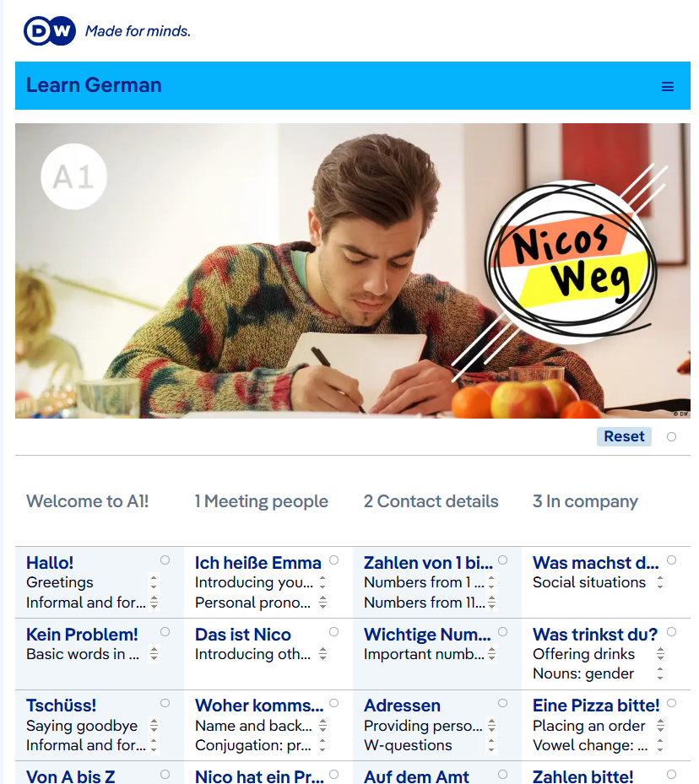Click the sort arrows beside Offering drinks

coord(660,653)
